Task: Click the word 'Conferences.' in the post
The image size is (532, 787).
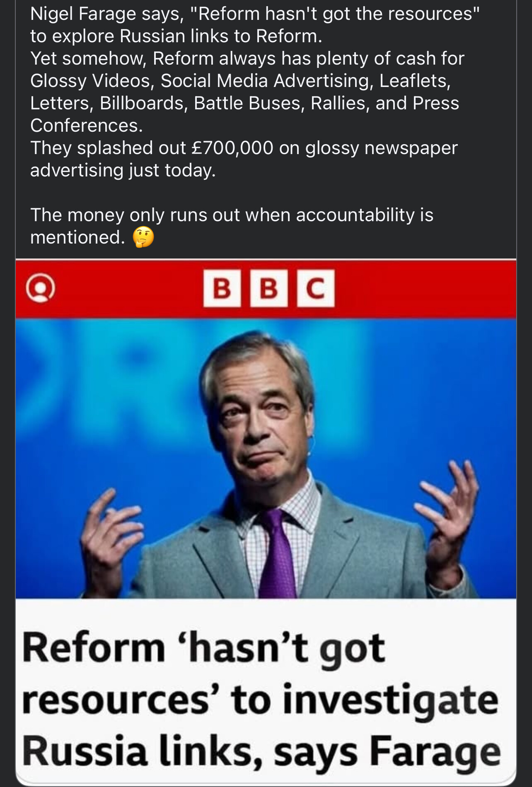Action: coord(86,126)
